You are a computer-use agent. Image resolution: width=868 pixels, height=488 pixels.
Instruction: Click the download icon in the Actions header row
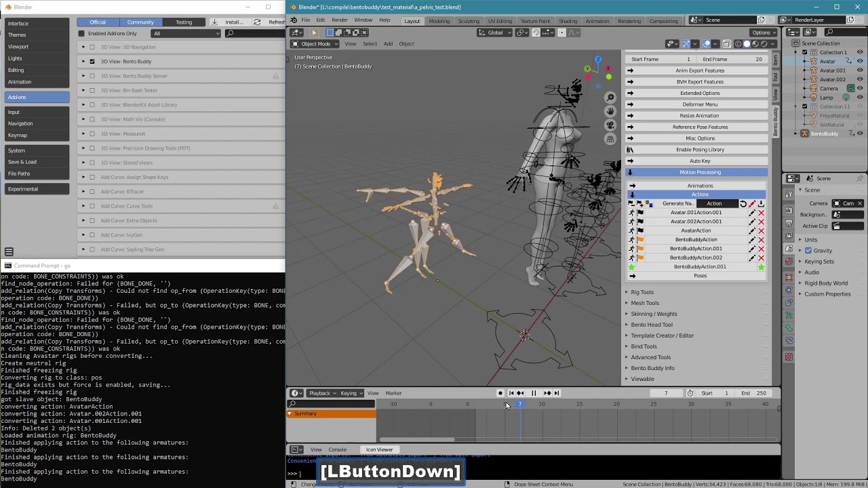761,203
